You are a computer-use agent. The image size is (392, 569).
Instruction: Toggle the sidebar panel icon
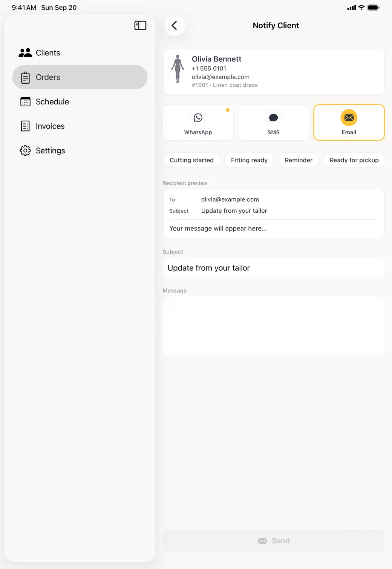140,25
